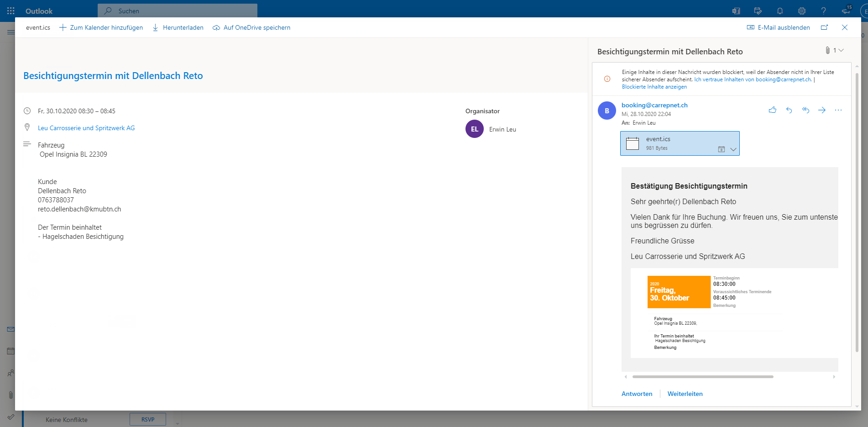Image resolution: width=868 pixels, height=427 pixels.
Task: Open the notifications bell in the header
Action: click(x=780, y=11)
